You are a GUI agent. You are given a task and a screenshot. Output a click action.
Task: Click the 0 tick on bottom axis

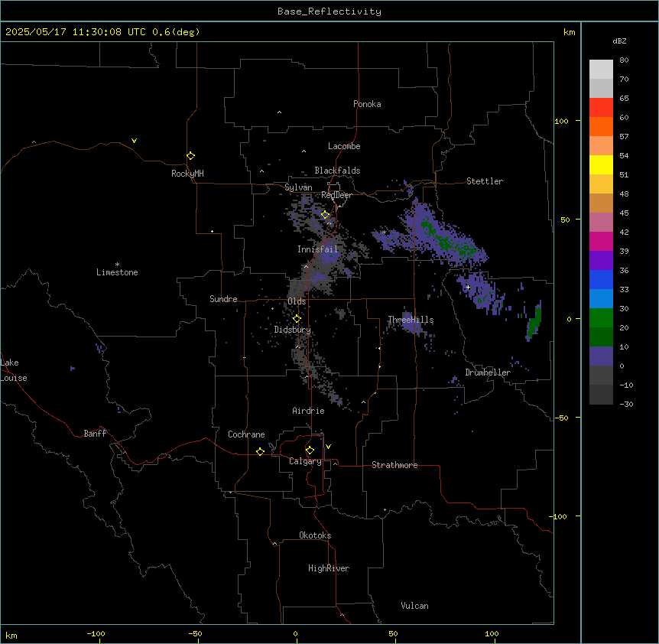point(295,634)
